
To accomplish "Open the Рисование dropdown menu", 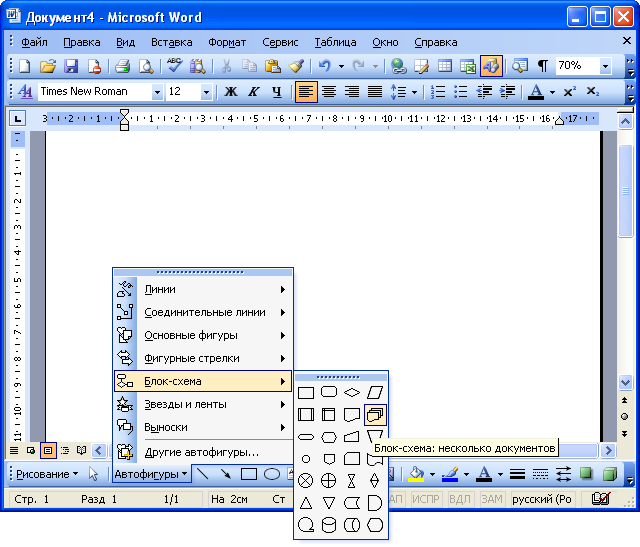I will click(x=47, y=474).
